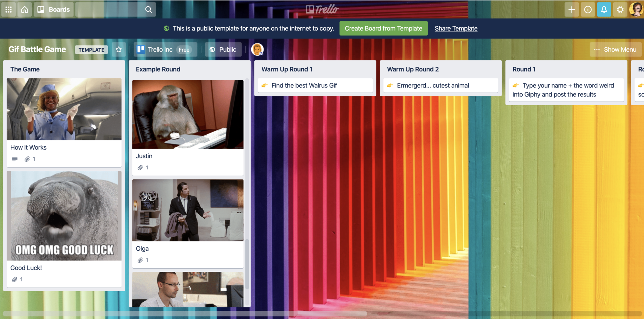This screenshot has height=319, width=644.
Task: Create a new board with the plus icon
Action: 571,9
